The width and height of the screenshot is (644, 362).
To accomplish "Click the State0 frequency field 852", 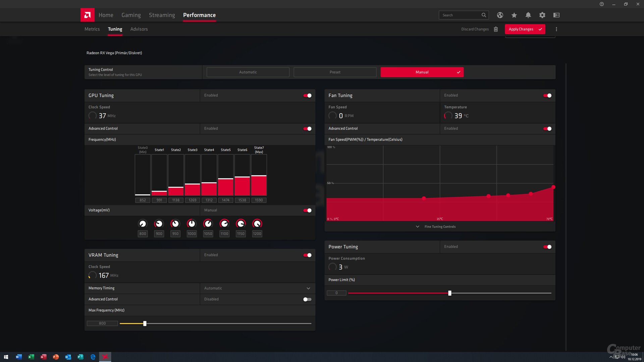I will click(143, 200).
